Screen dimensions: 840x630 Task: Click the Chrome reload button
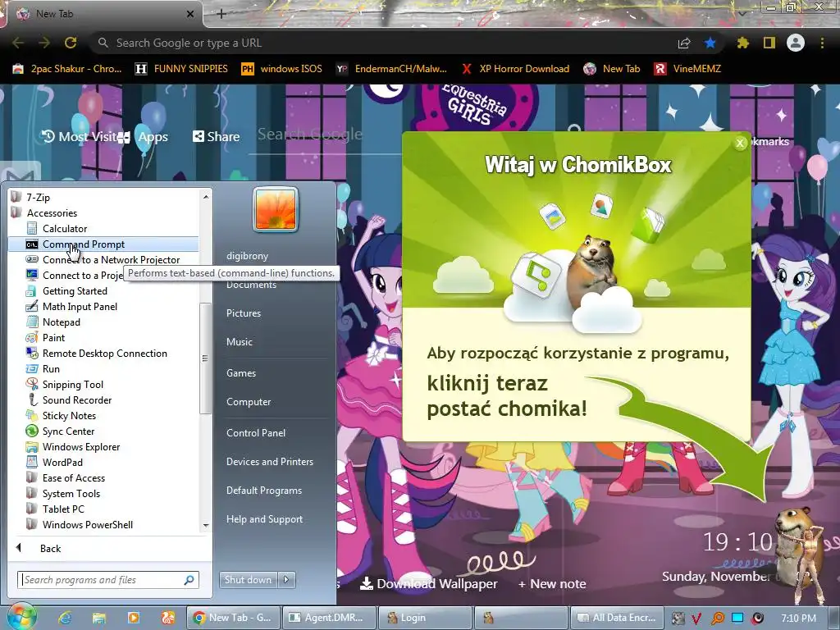[x=71, y=43]
